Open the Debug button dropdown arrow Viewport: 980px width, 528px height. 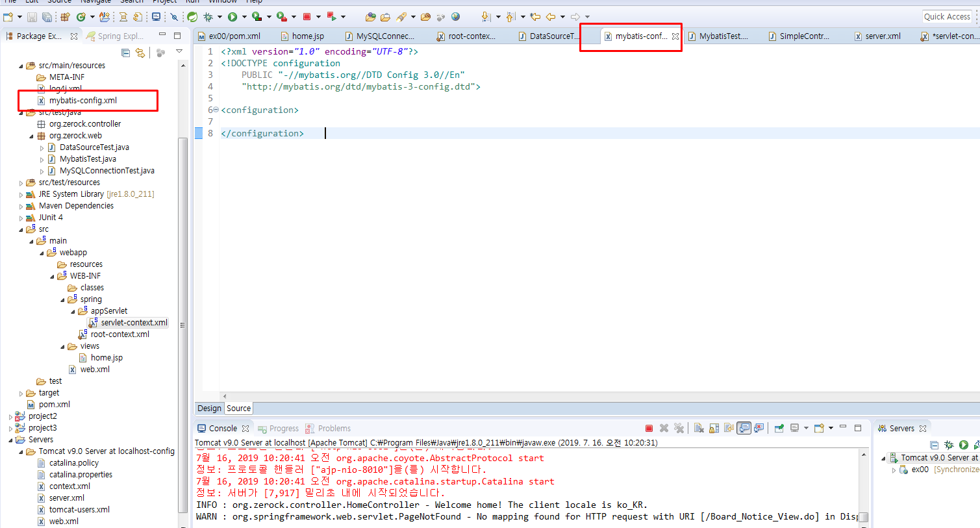pyautogui.click(x=220, y=17)
